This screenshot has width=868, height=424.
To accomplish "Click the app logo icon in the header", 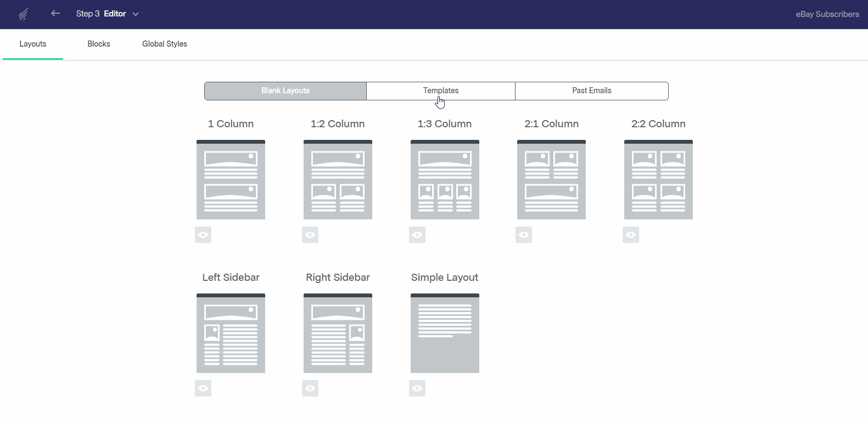I will pos(23,14).
